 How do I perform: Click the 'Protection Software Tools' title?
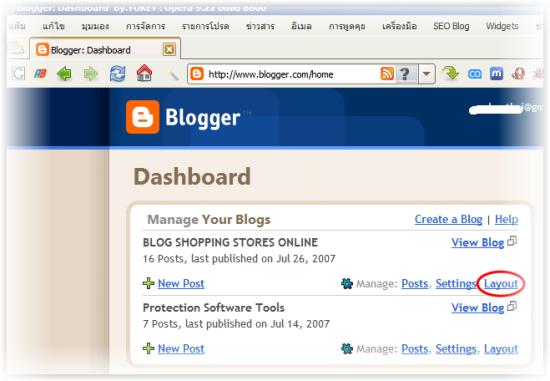coord(214,308)
